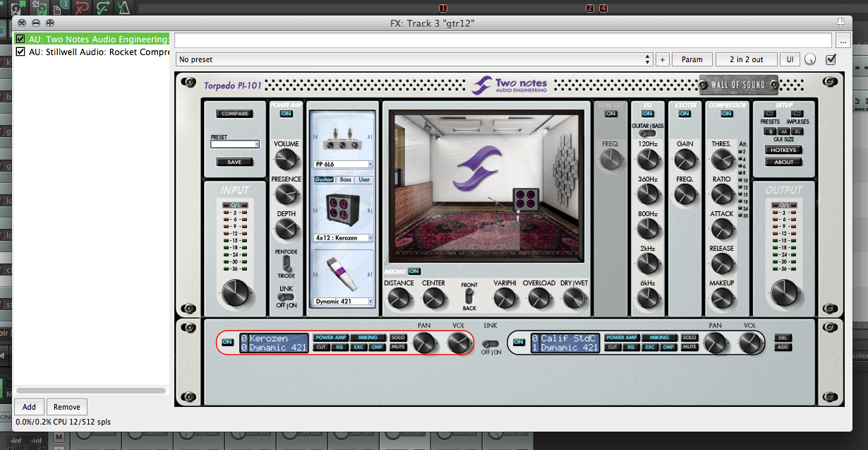Viewport: 868px width, 450px height.
Task: Click the Wall of Sound badge
Action: point(738,85)
